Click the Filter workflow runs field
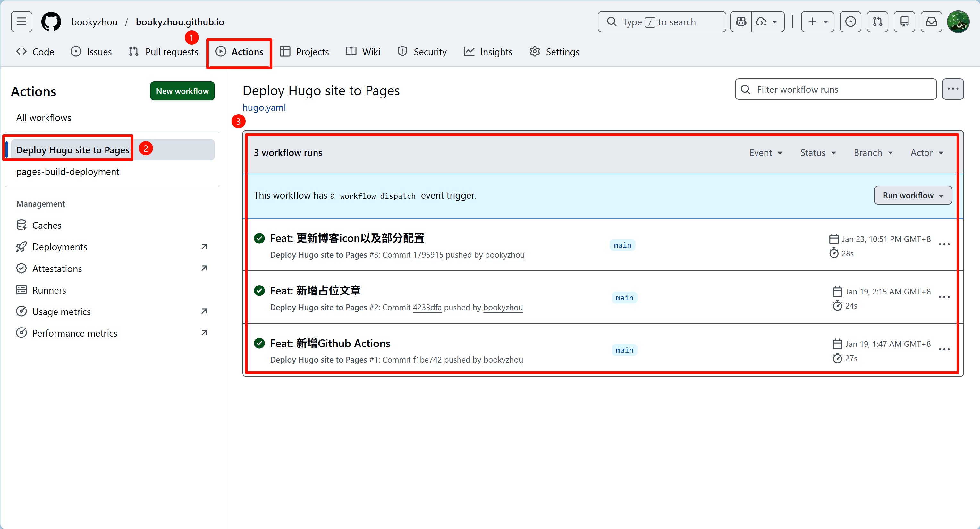Image resolution: width=980 pixels, height=529 pixels. tap(836, 89)
